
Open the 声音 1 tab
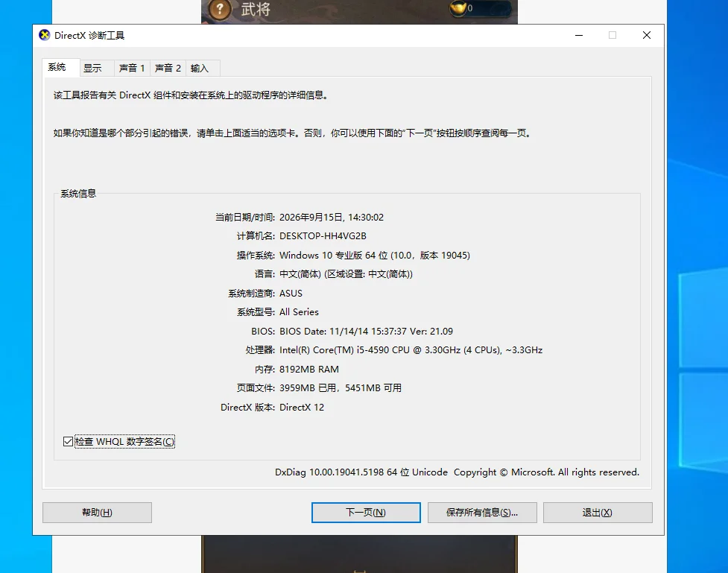(x=132, y=69)
